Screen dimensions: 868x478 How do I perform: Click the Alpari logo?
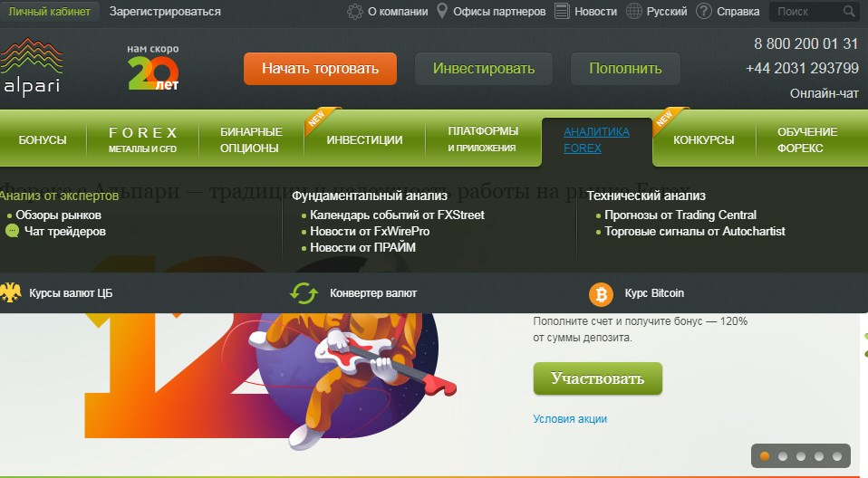31,66
